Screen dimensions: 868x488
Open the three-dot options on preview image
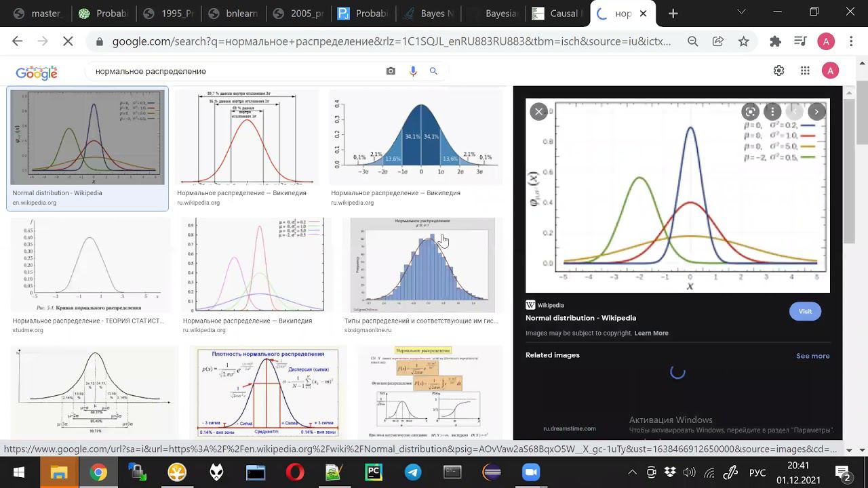pos(772,112)
